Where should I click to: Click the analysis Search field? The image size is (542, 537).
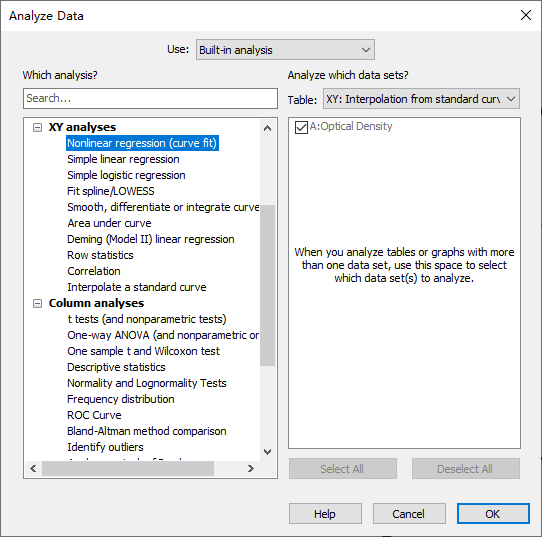pyautogui.click(x=150, y=98)
